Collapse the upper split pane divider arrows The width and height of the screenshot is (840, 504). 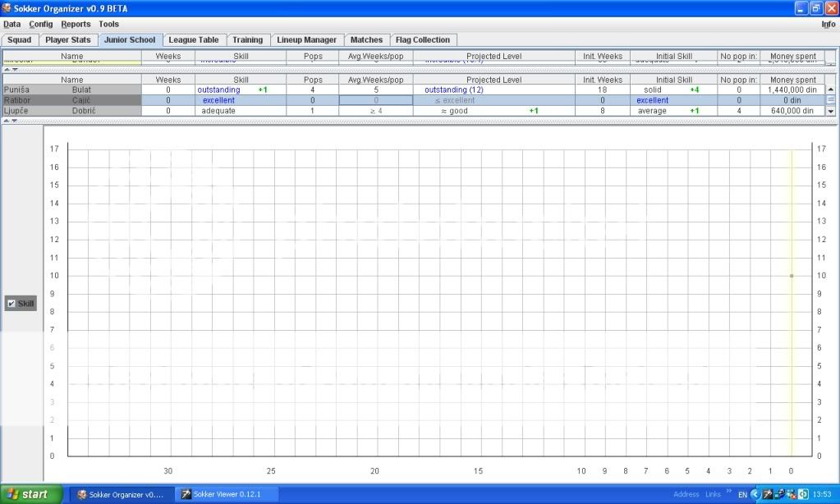tap(7, 70)
